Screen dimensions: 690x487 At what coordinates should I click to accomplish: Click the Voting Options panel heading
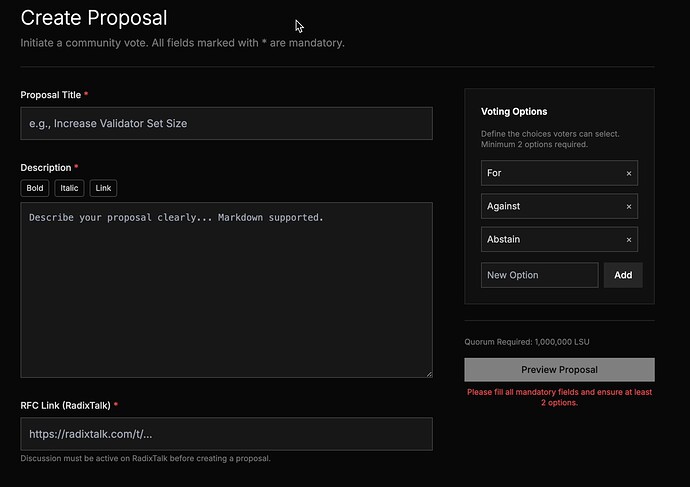point(514,112)
